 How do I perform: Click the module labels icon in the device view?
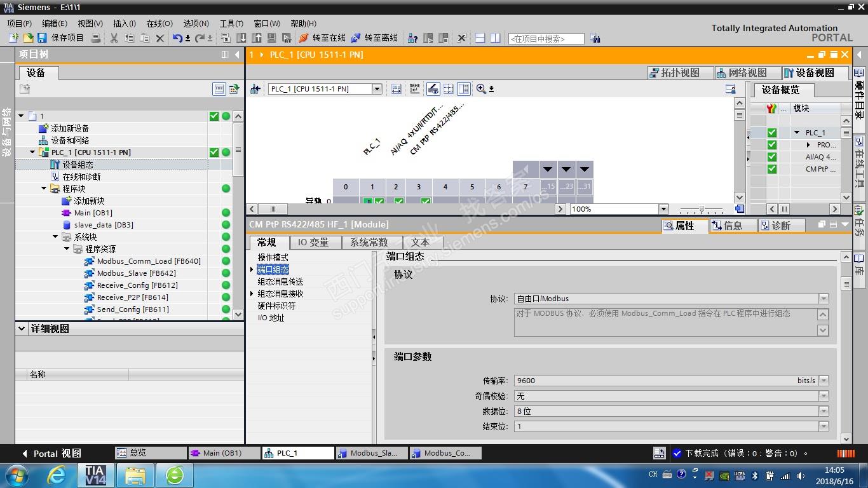tap(415, 89)
